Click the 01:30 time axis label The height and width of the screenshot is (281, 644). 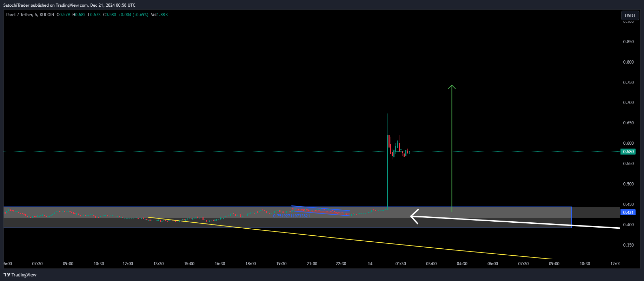point(401,264)
